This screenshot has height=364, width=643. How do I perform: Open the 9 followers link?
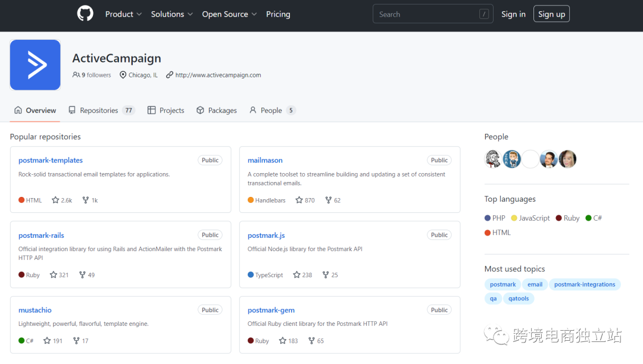point(92,75)
